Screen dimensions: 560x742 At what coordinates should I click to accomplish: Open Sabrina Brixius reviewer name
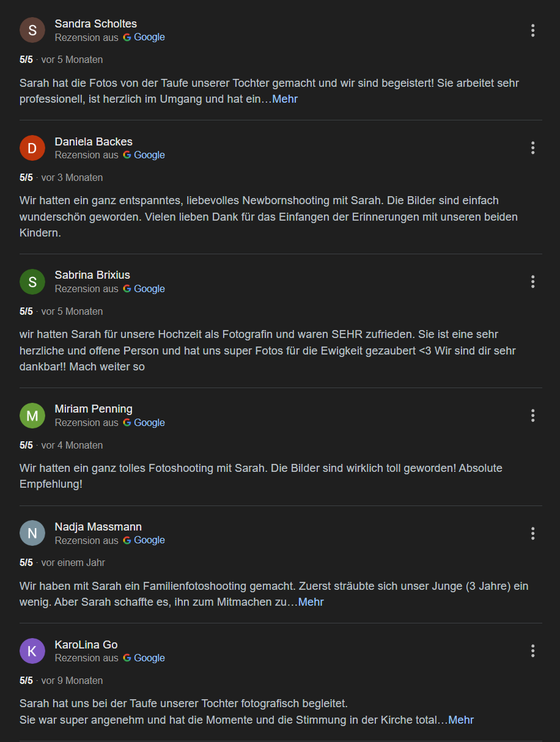pyautogui.click(x=92, y=275)
